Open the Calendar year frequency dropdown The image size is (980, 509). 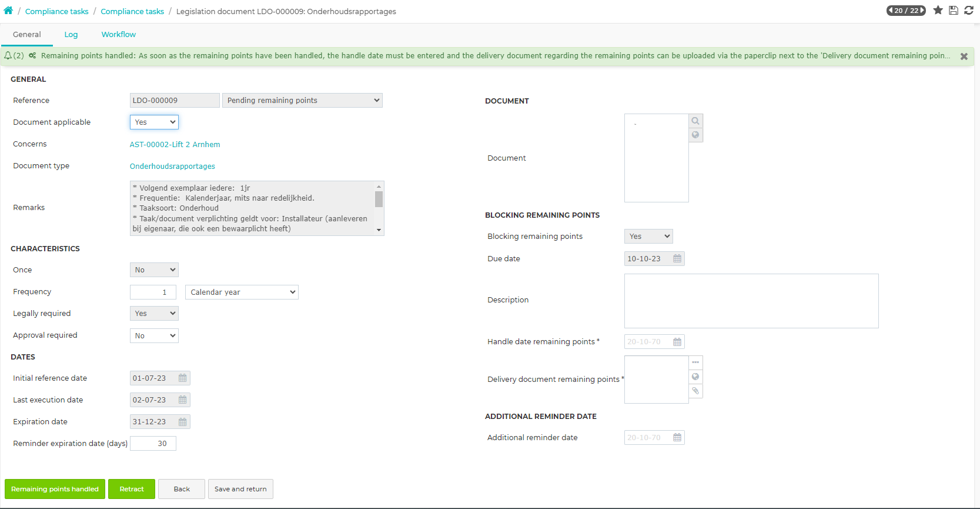(x=242, y=292)
